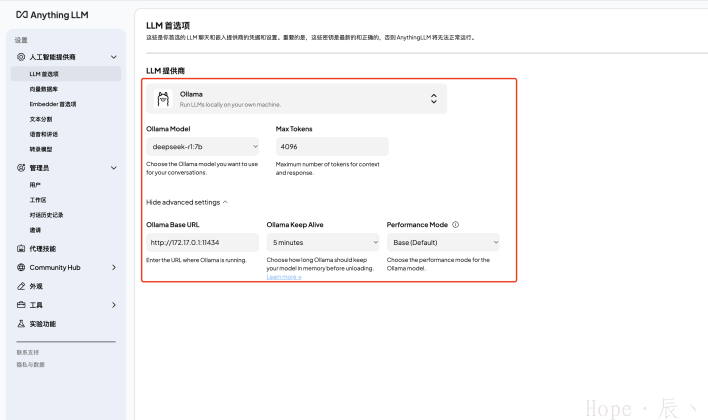Screen dimensions: 708x420
Task: Expand the Community Hub chevron
Action: (114, 267)
